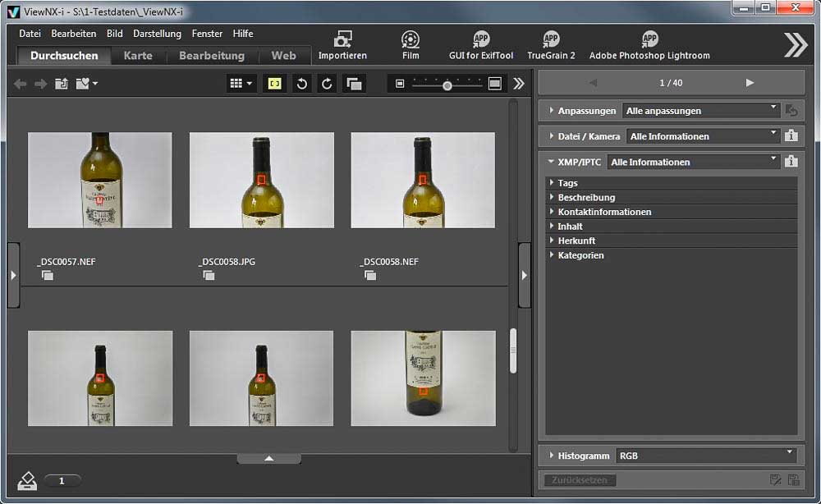Rotate image clockwise
This screenshot has width=821, height=504.
(x=327, y=84)
